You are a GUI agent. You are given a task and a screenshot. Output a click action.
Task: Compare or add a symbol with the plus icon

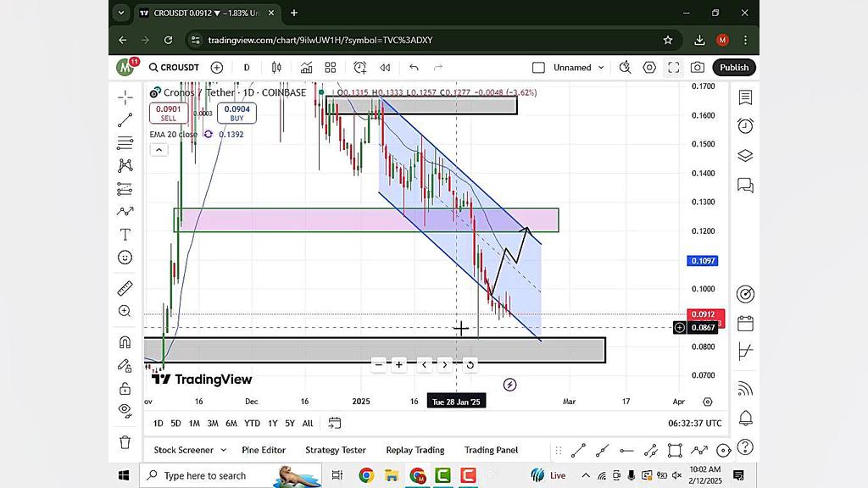click(217, 68)
